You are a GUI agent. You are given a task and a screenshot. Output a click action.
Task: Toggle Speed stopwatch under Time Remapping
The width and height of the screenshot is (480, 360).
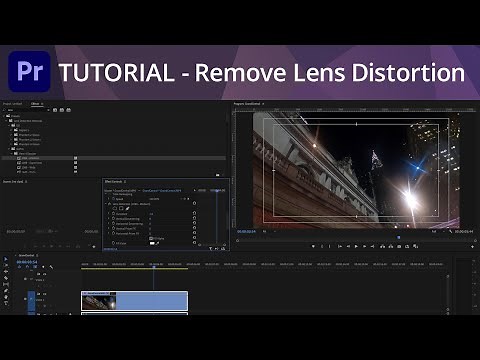click(113, 199)
